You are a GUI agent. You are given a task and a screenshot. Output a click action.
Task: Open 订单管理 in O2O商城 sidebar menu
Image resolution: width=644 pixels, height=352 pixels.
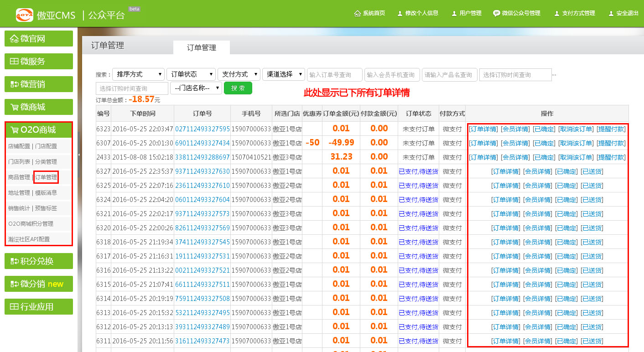46,177
